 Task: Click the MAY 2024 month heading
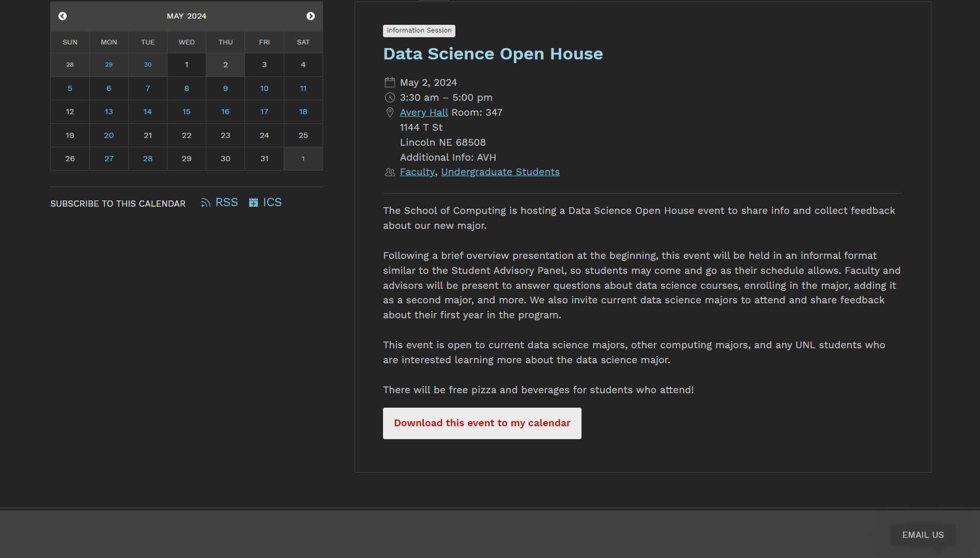coord(187,16)
